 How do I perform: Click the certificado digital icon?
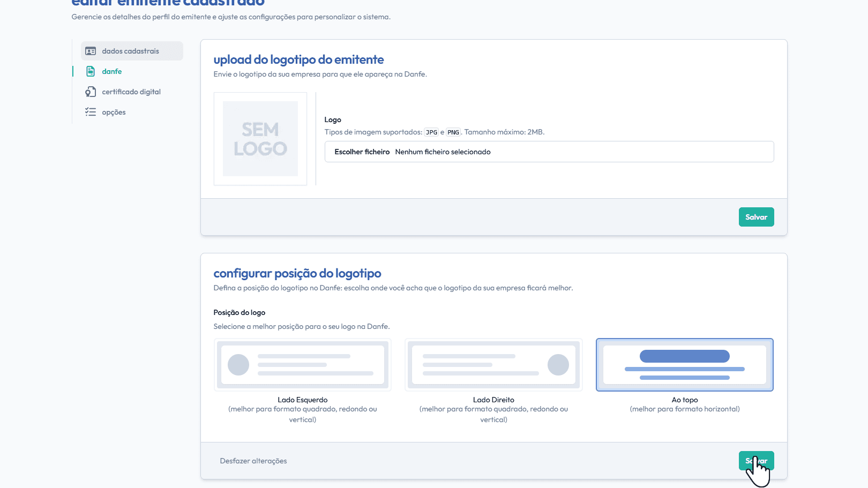pyautogui.click(x=91, y=92)
